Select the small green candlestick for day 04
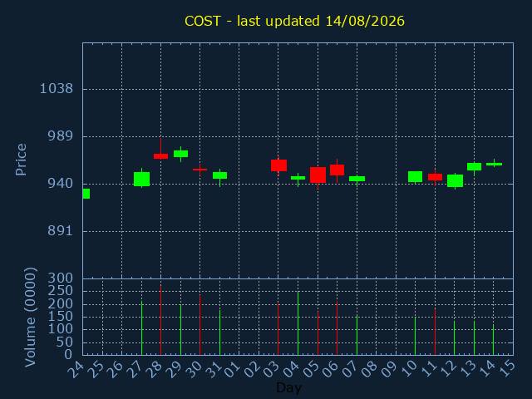The width and height of the screenshot is (532, 399). 298,178
